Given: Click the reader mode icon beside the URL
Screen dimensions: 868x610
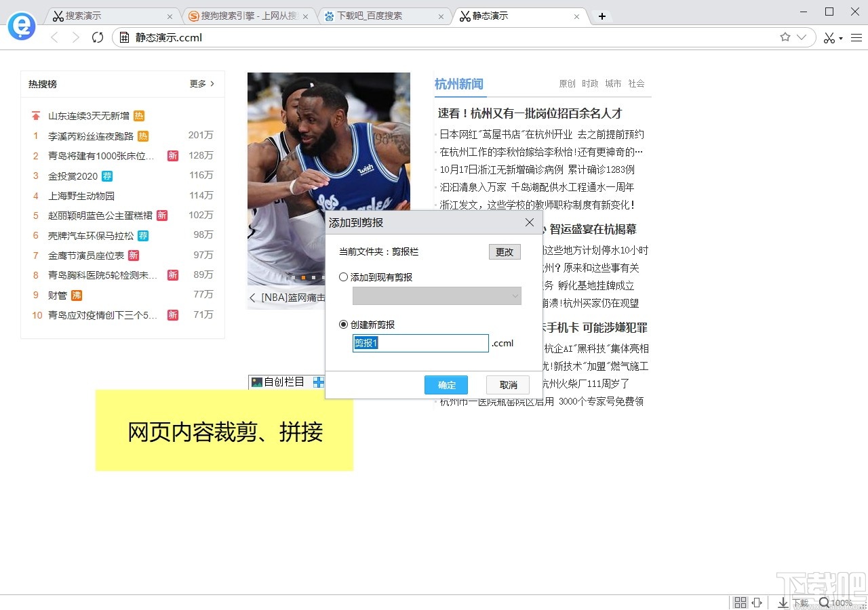Looking at the screenshot, I should pos(123,37).
